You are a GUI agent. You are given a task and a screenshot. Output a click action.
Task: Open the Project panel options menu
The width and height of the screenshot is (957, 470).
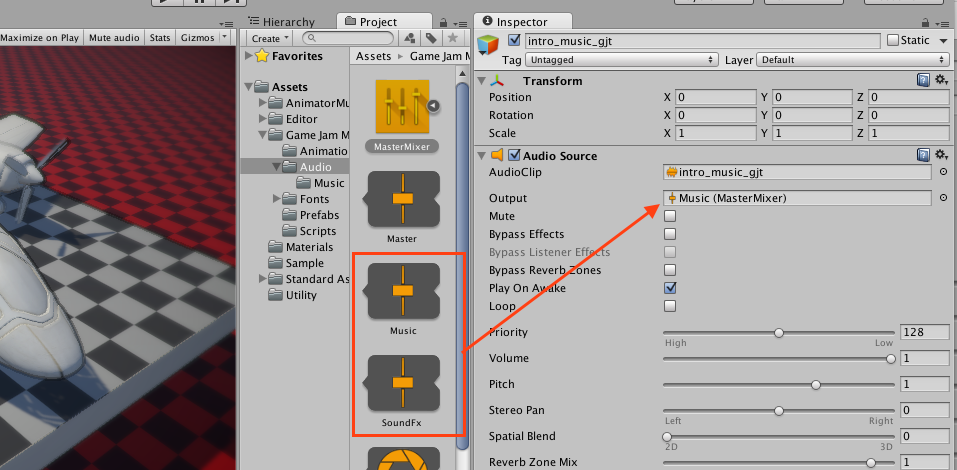[x=460, y=23]
